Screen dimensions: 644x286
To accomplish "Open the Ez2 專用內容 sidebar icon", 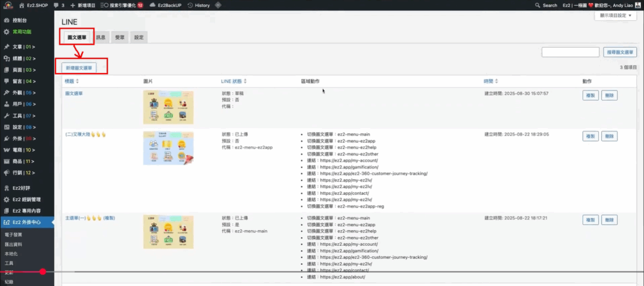I will pos(6,211).
